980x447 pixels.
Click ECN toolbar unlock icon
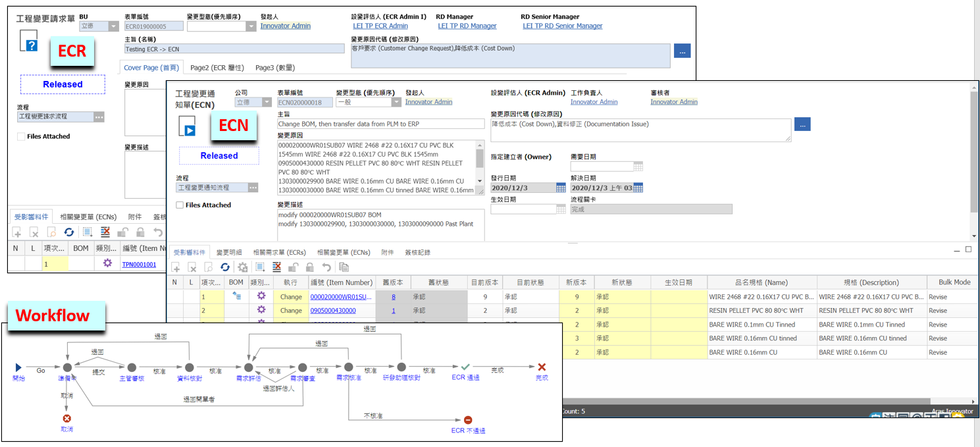coord(293,267)
